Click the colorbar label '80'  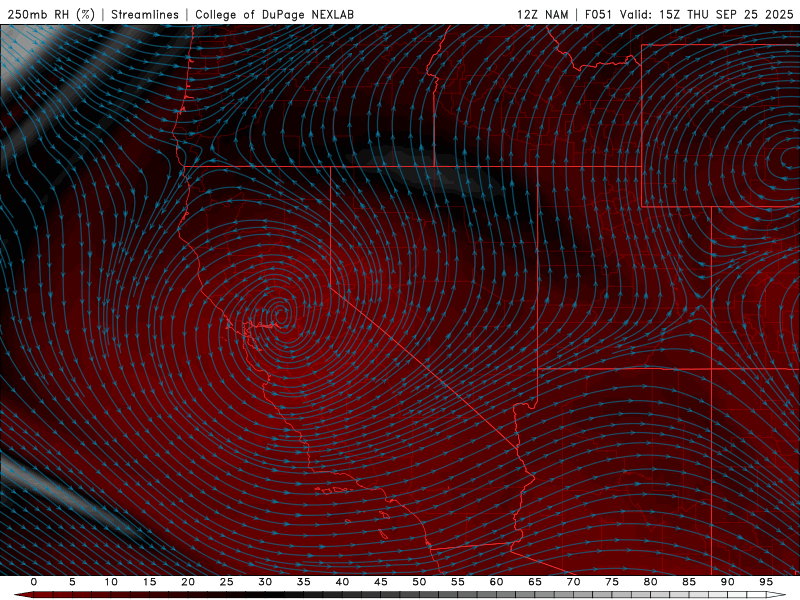650,582
